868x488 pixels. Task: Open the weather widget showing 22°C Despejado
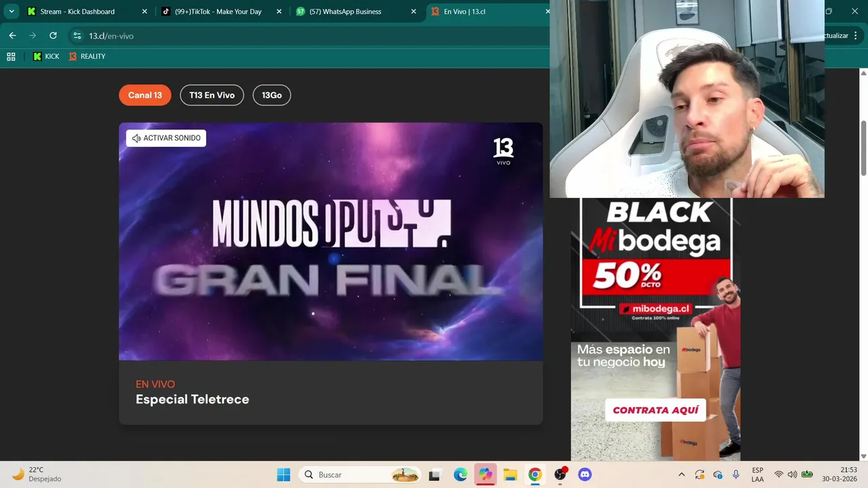pyautogui.click(x=37, y=474)
